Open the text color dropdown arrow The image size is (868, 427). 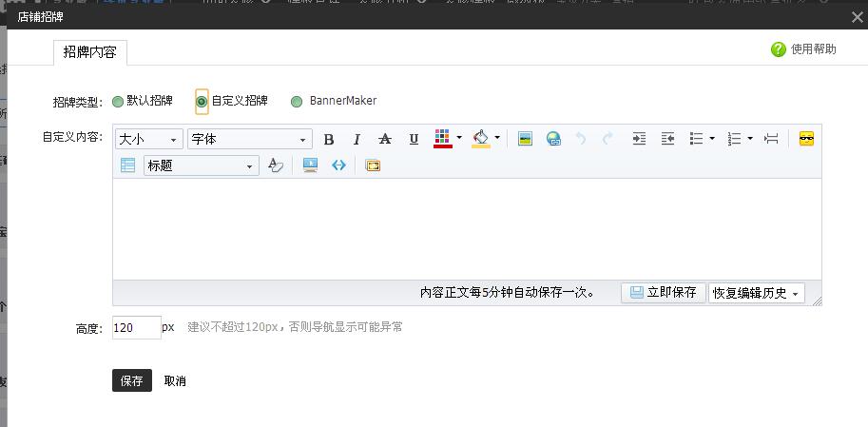(x=459, y=138)
